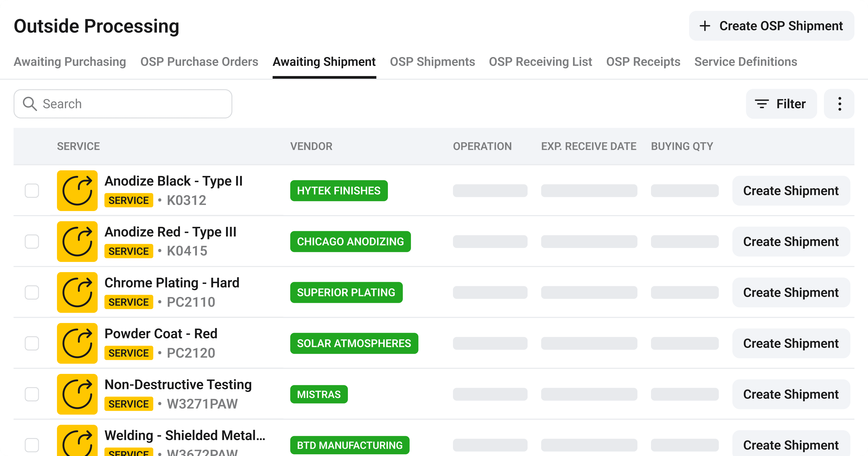Check the Non-Destructive Testing row
868x456 pixels.
point(32,394)
